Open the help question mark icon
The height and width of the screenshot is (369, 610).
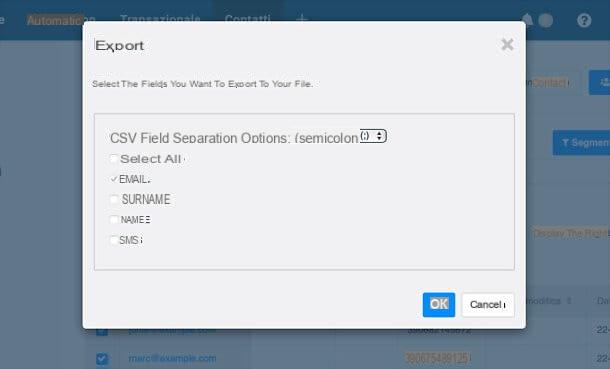click(x=584, y=20)
